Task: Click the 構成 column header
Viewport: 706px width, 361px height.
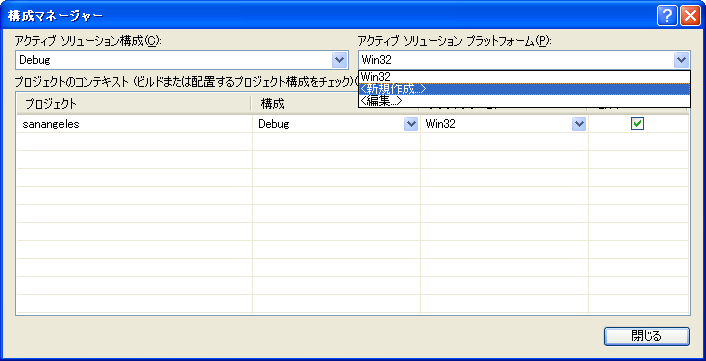Action: click(x=335, y=104)
